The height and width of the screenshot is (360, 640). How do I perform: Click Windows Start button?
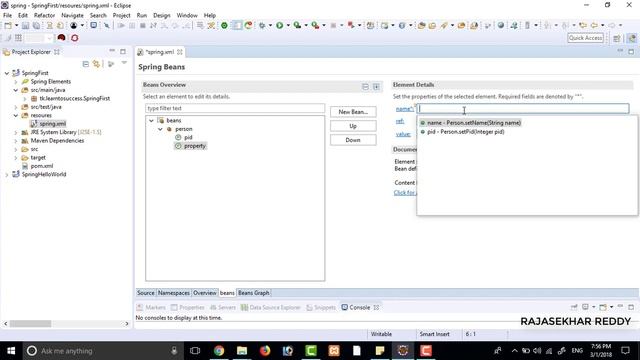(11, 351)
